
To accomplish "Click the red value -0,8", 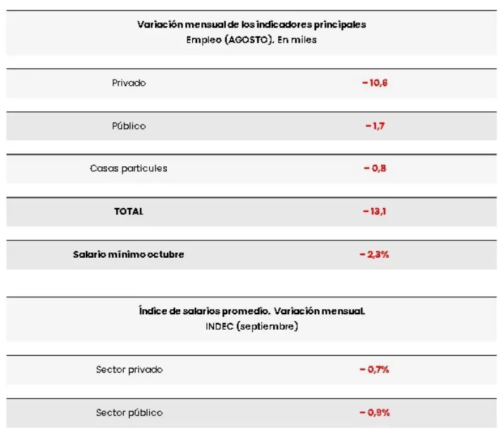I will [x=376, y=169].
